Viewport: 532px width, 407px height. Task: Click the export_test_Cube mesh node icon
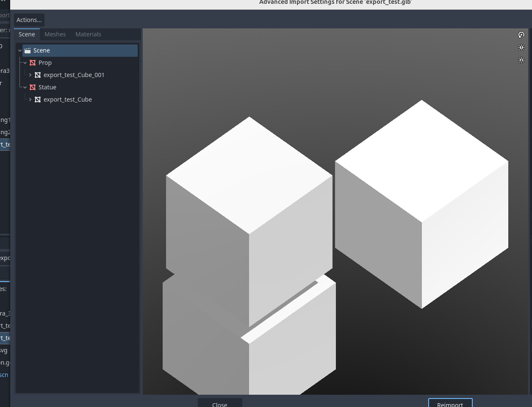[x=38, y=100]
